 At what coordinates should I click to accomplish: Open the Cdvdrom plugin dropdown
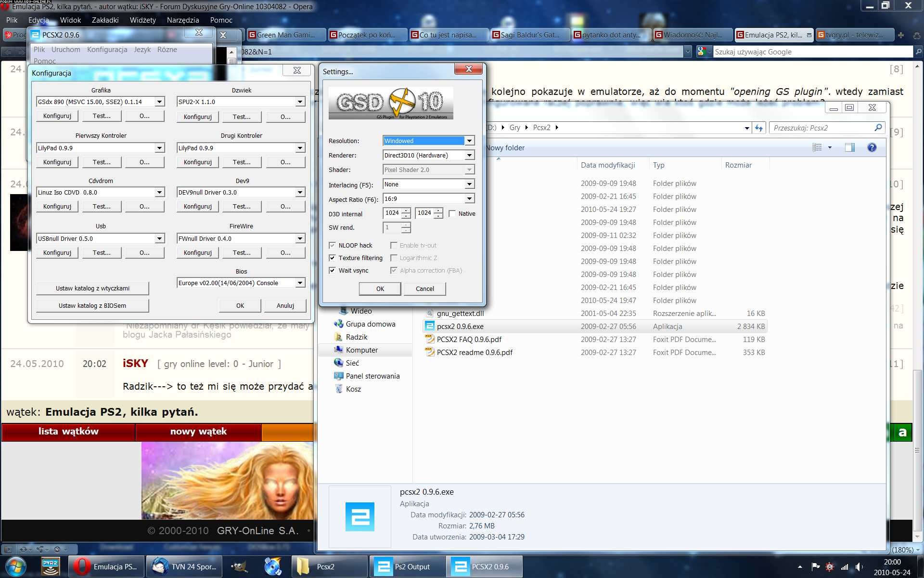tap(159, 192)
